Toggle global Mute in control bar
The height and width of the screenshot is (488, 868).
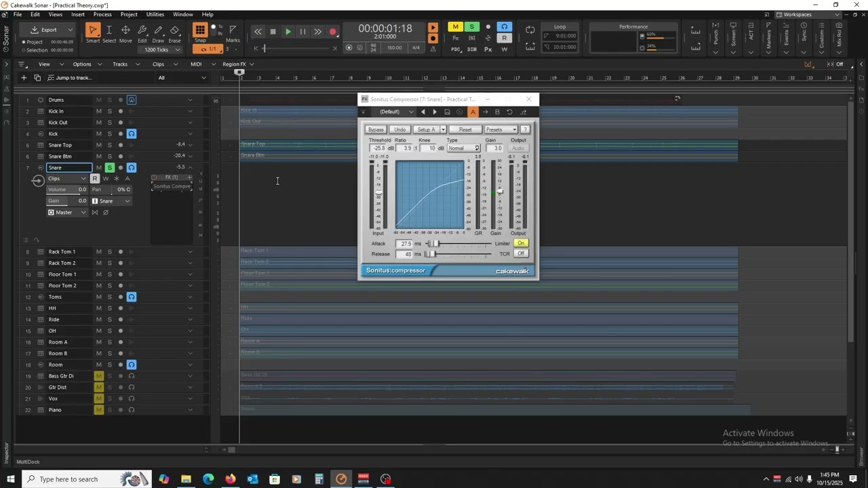point(456,27)
